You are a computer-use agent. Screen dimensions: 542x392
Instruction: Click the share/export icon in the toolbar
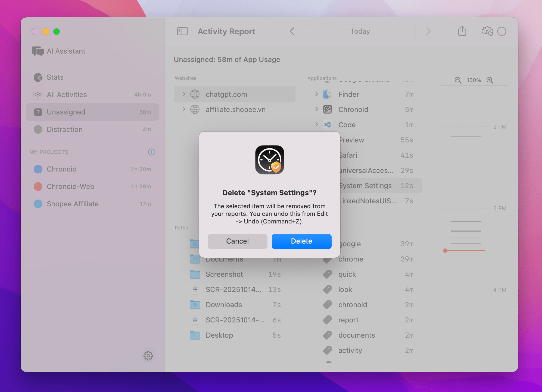(462, 31)
